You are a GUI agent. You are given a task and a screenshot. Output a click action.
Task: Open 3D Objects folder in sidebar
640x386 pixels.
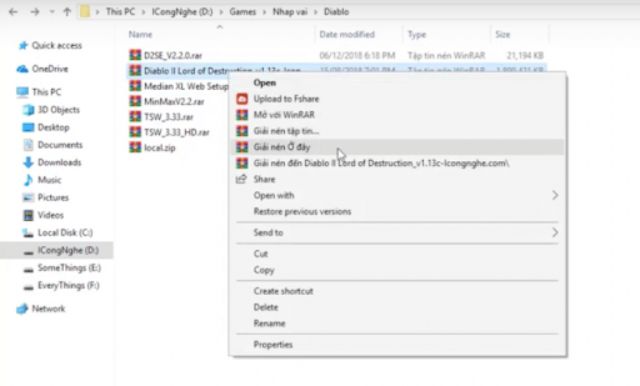[x=58, y=109]
